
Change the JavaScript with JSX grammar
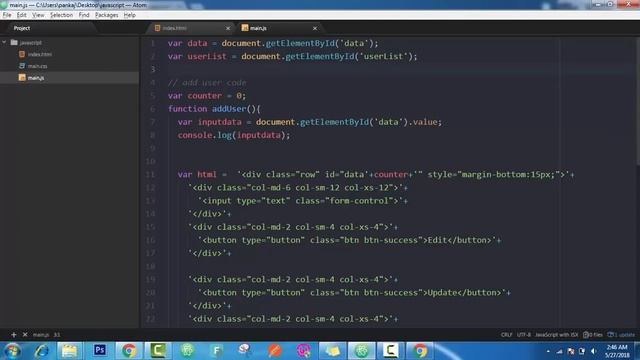tap(557, 335)
